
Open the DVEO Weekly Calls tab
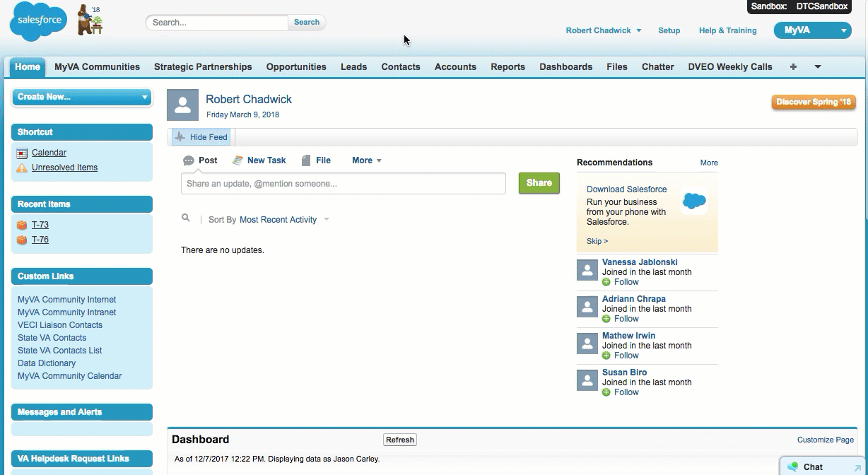[x=730, y=67]
